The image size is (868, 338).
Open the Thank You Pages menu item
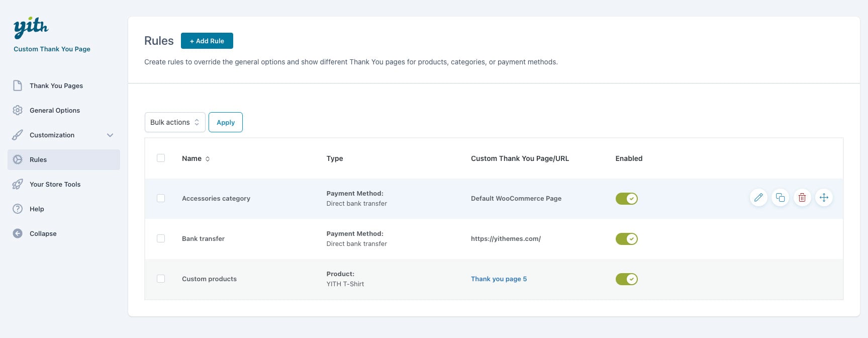56,86
